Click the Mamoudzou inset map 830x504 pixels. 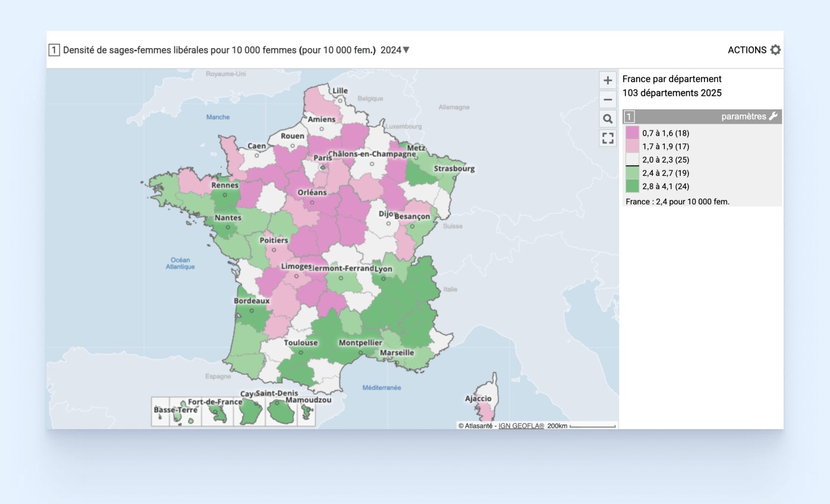point(306,411)
